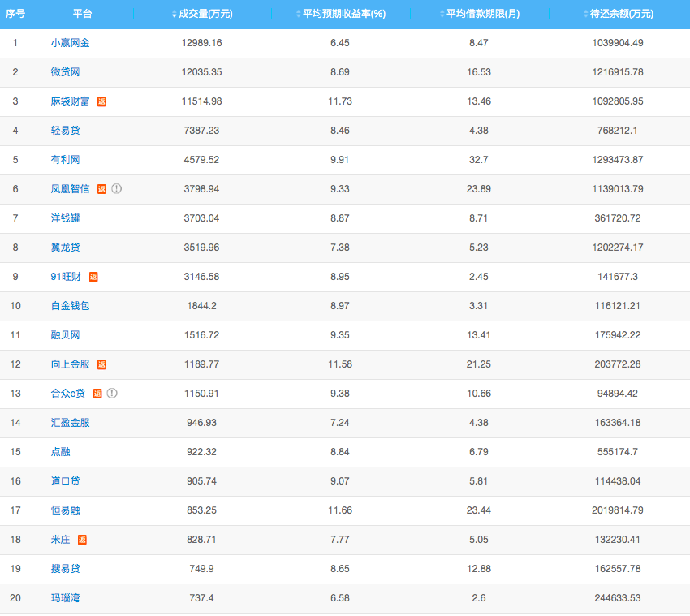Select the loan term value 10.66
690x616 pixels.
[479, 394]
